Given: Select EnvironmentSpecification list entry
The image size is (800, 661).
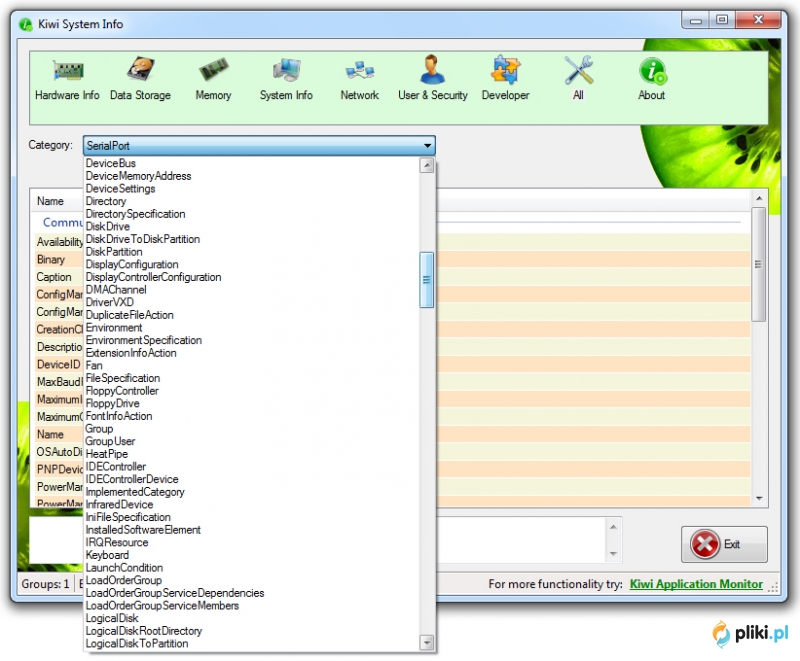Looking at the screenshot, I should [252, 340].
